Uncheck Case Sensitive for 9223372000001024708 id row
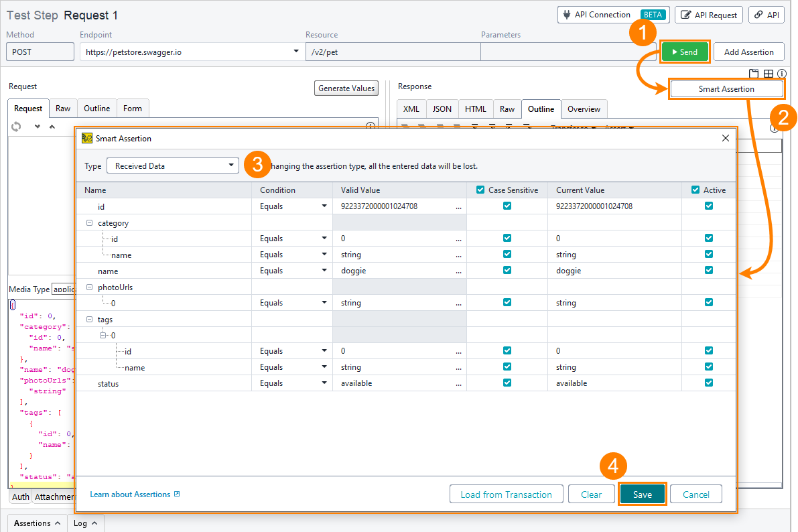Image resolution: width=798 pixels, height=532 pixels. 507,206
